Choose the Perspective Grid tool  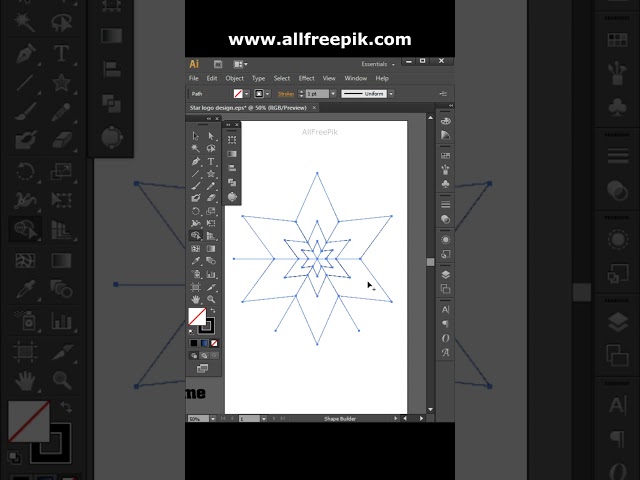(x=211, y=236)
